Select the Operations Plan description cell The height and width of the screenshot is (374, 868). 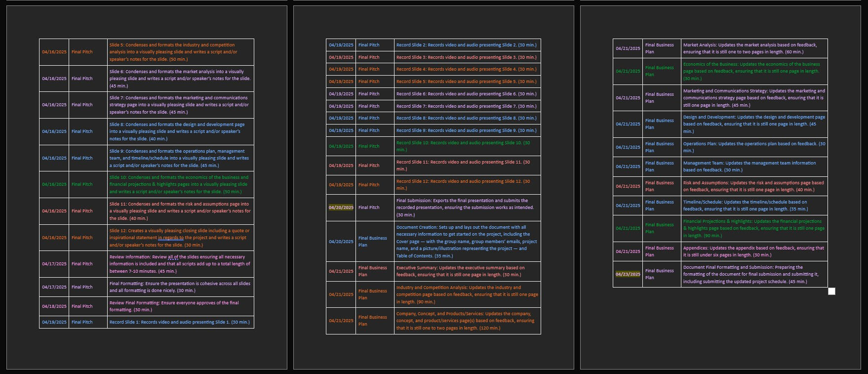click(753, 147)
